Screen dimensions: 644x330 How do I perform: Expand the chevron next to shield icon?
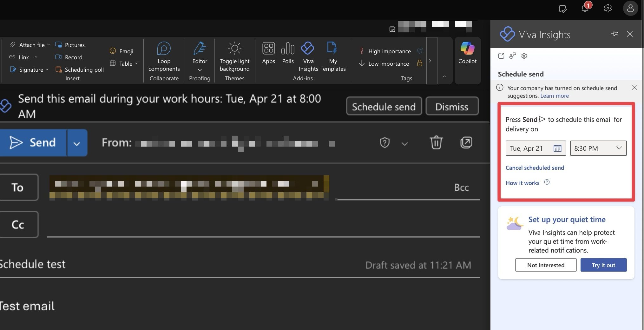point(404,144)
